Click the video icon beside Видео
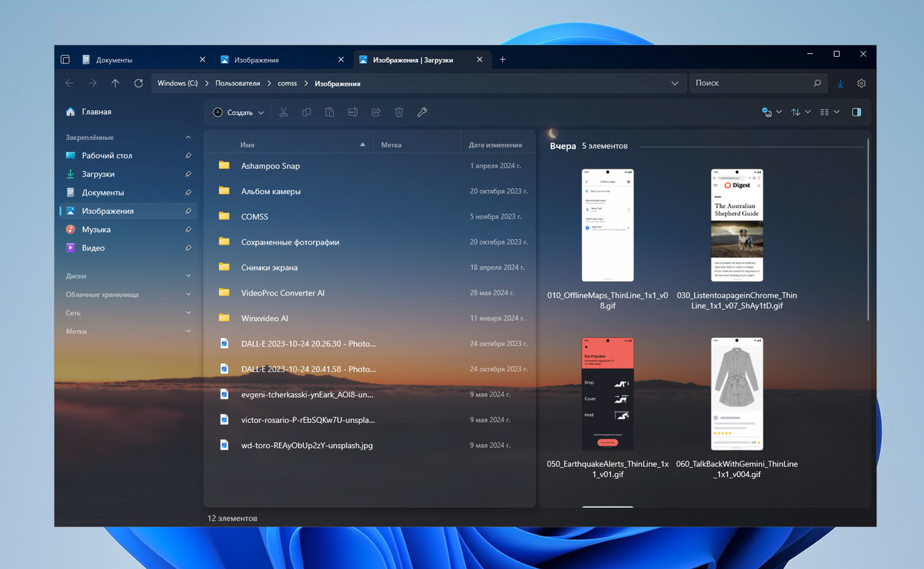This screenshot has width=924, height=569. [x=70, y=248]
